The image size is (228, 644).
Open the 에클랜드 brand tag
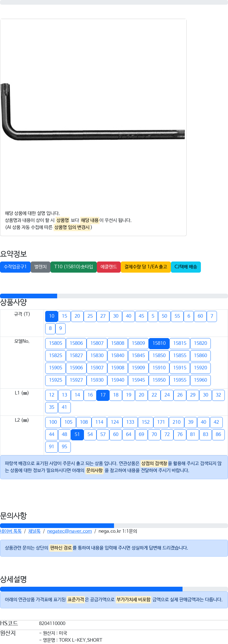[109, 267]
